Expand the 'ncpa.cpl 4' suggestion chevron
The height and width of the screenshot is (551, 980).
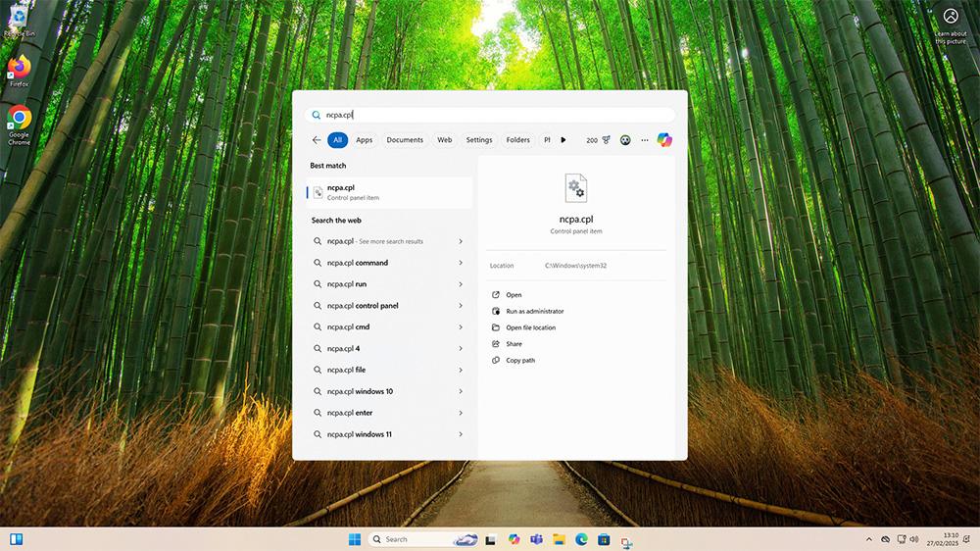tap(461, 348)
